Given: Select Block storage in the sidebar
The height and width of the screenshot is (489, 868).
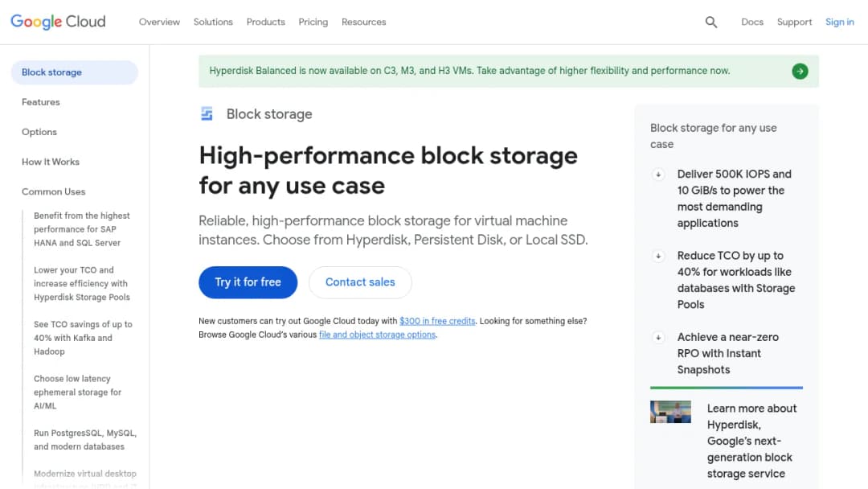Looking at the screenshot, I should [x=75, y=72].
